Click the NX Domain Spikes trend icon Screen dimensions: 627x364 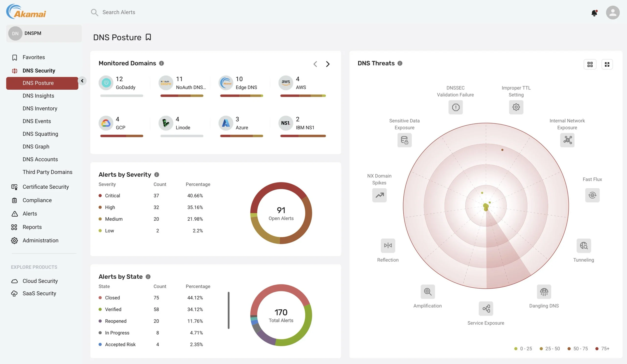tap(379, 195)
